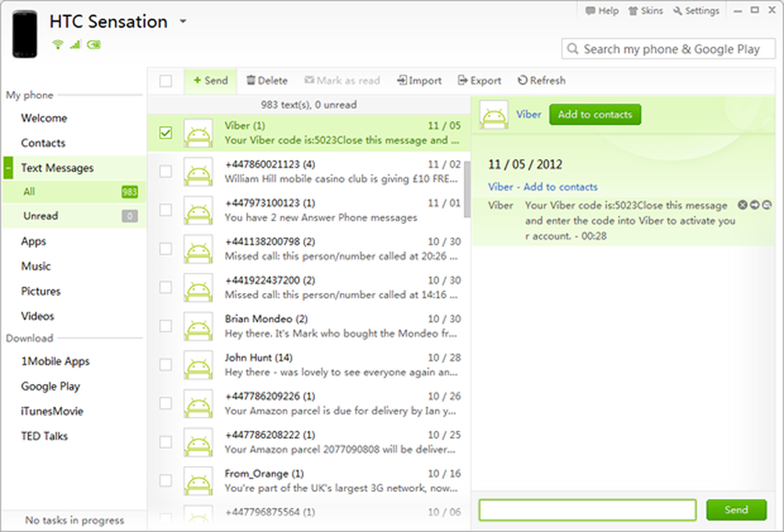This screenshot has width=784, height=532.
Task: Select Text Messages in the sidebar
Action: (x=57, y=168)
